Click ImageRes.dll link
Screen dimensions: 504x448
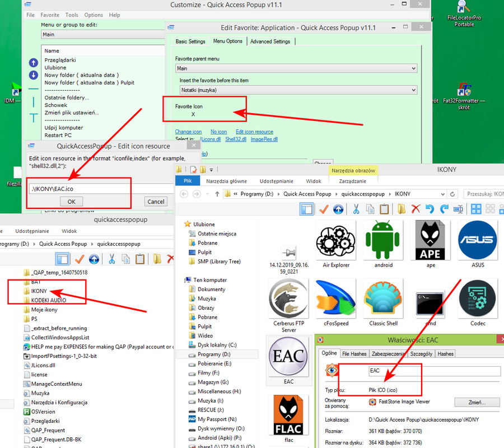click(264, 139)
